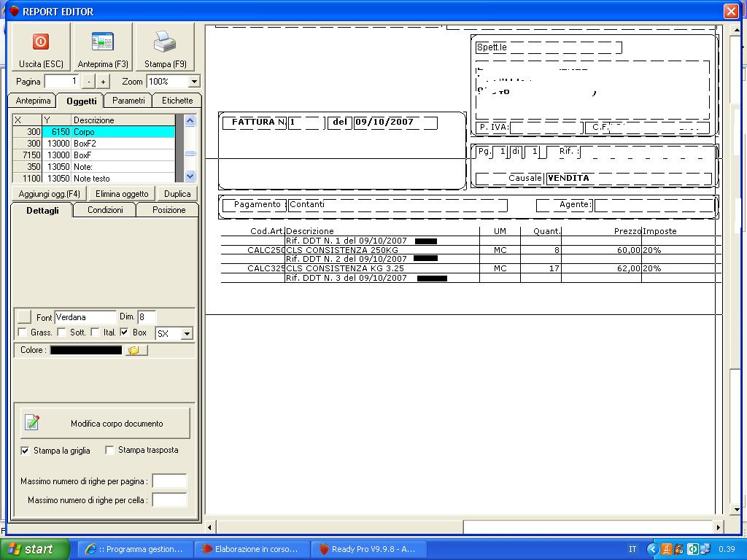The image size is (747, 560).
Task: Open the SX alignment dropdown
Action: pos(187,333)
